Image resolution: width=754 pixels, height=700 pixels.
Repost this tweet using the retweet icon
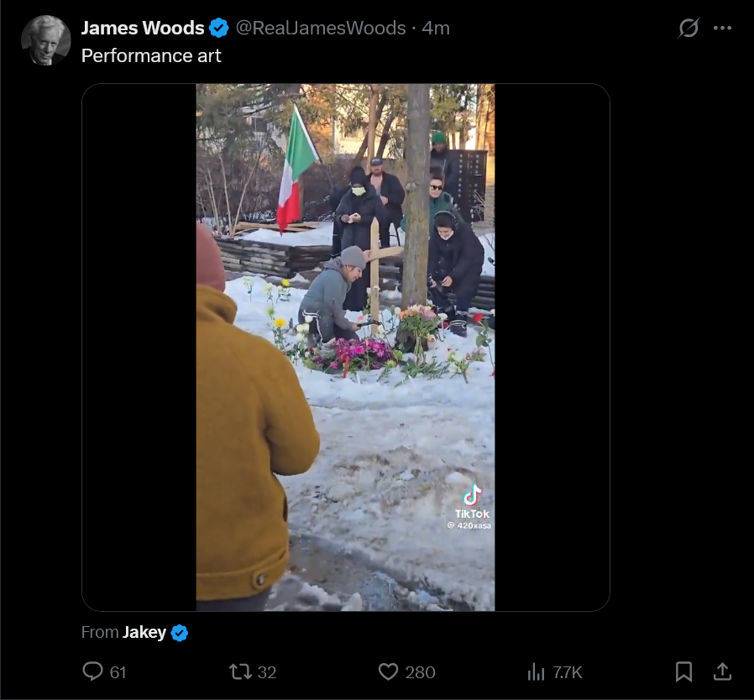tap(240, 671)
